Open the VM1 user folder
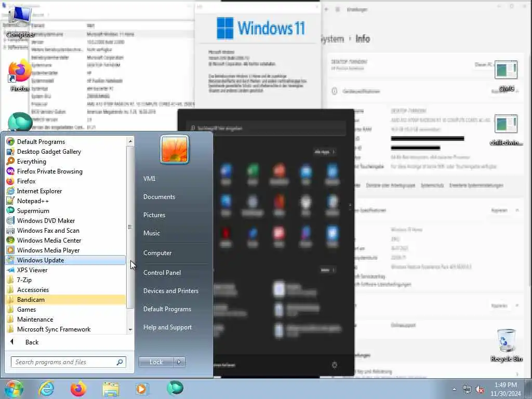The height and width of the screenshot is (399, 532). point(149,179)
